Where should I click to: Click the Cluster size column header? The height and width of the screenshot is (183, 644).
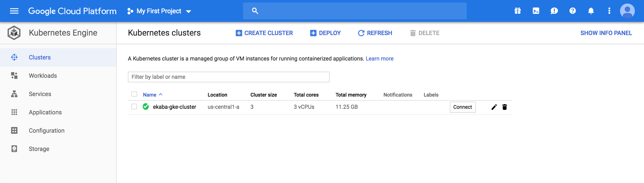pos(264,95)
